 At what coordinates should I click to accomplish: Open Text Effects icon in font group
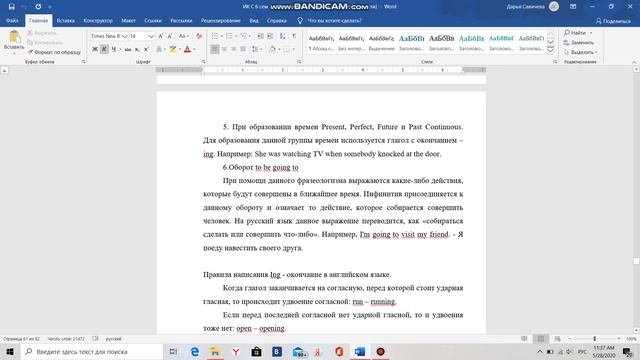(x=159, y=49)
